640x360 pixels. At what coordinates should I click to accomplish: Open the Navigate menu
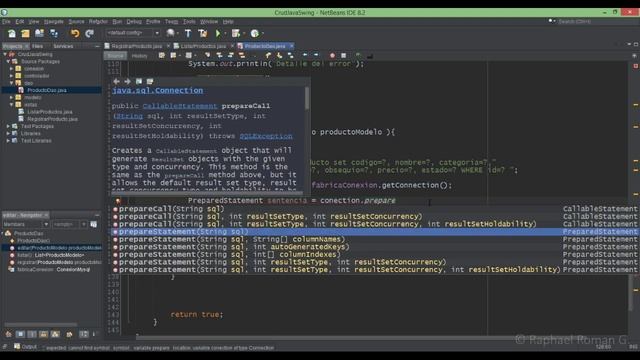tap(53, 22)
